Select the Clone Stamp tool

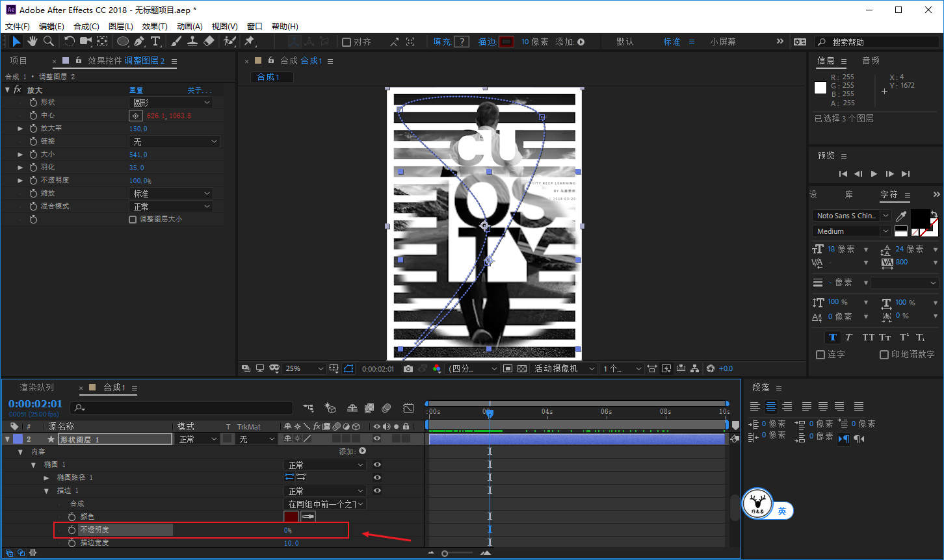[192, 42]
